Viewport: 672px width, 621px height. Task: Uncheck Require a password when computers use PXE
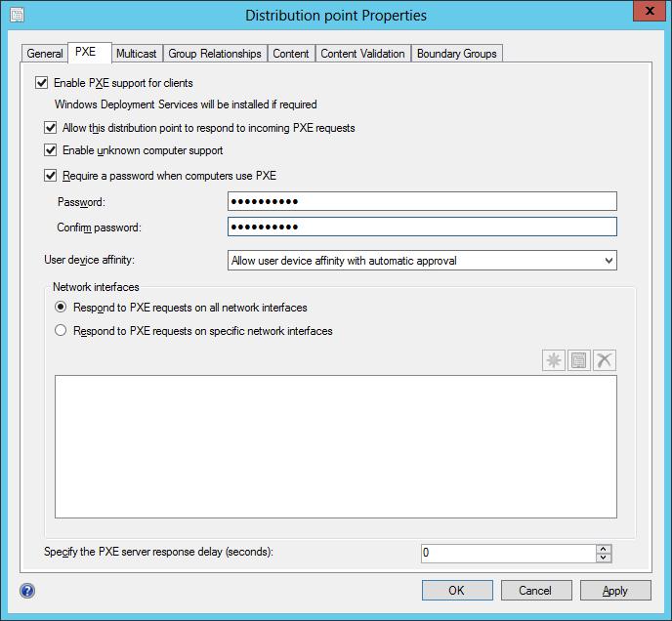click(x=50, y=176)
